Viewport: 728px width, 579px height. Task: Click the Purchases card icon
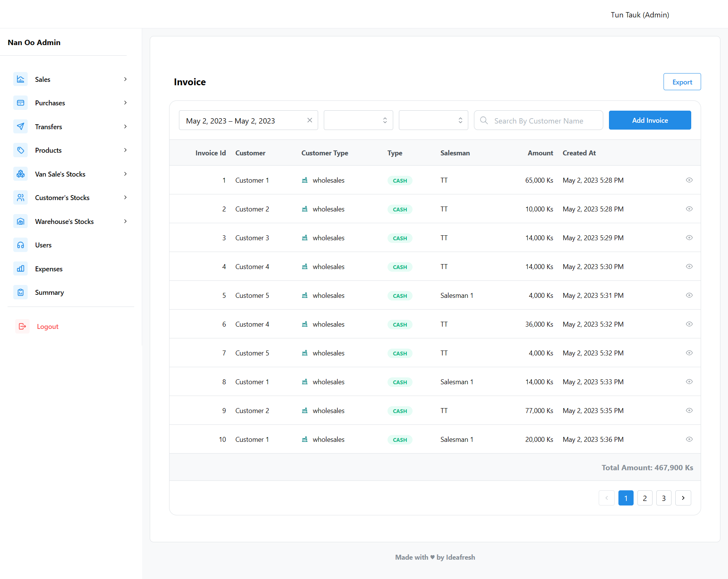tap(20, 103)
